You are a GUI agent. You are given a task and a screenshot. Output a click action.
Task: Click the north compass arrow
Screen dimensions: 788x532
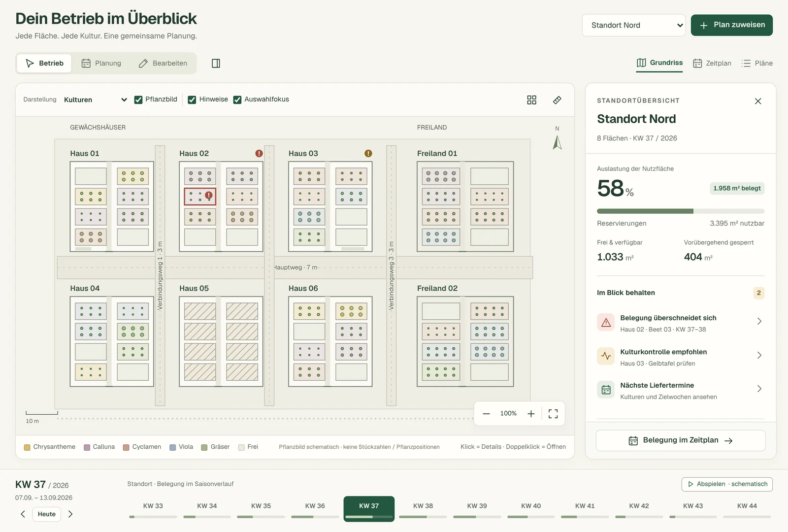[557, 142]
